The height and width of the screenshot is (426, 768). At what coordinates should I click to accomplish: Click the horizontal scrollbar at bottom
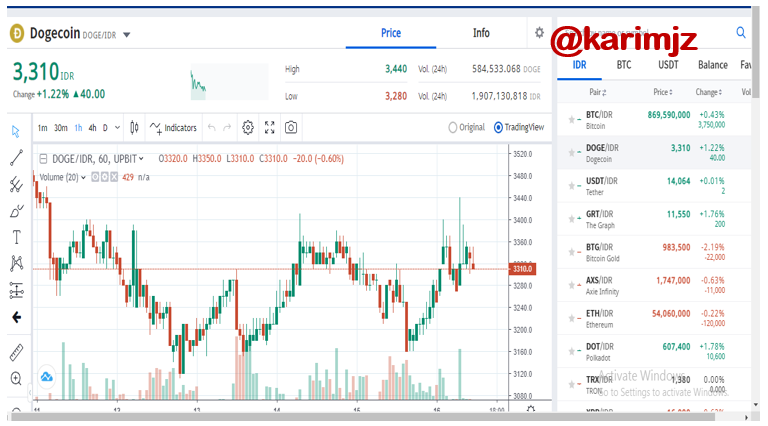[363, 417]
